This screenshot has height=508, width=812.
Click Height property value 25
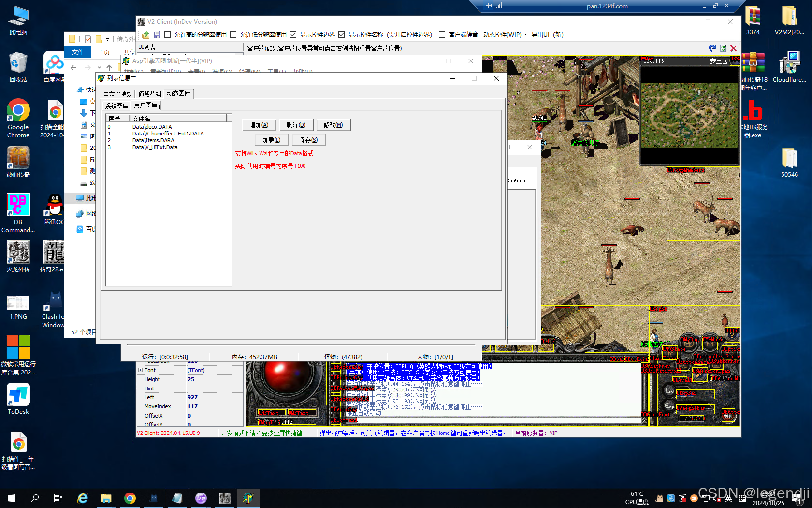pyautogui.click(x=215, y=379)
